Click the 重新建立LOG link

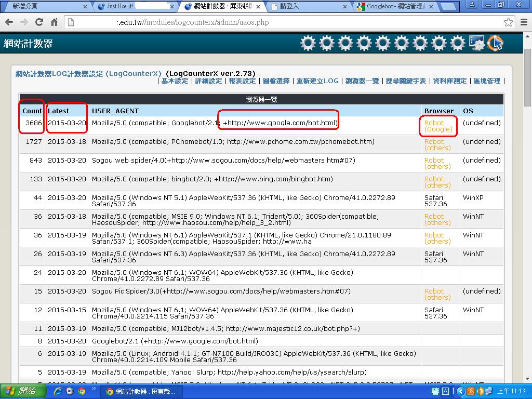click(x=317, y=81)
